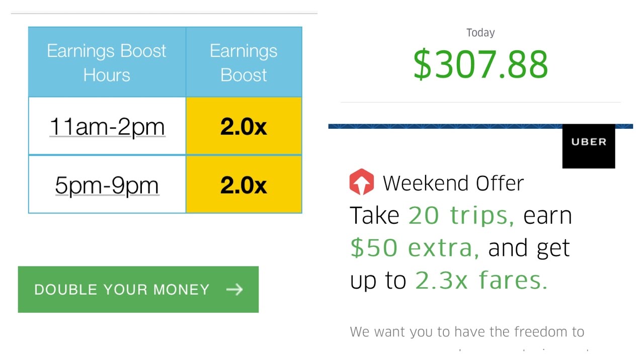Click the black UBER logo
Viewport: 644px width, 362px height.
tap(588, 142)
